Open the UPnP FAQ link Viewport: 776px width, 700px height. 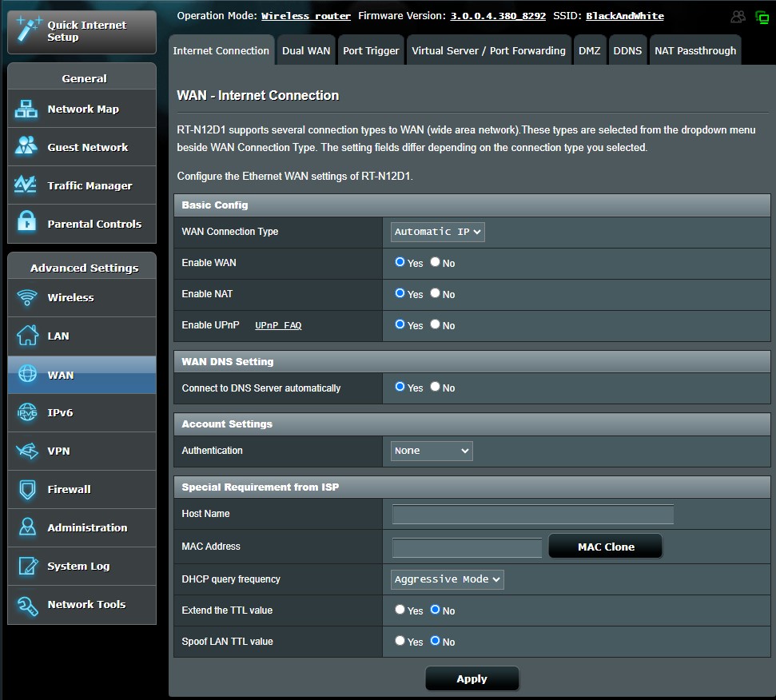tap(278, 325)
